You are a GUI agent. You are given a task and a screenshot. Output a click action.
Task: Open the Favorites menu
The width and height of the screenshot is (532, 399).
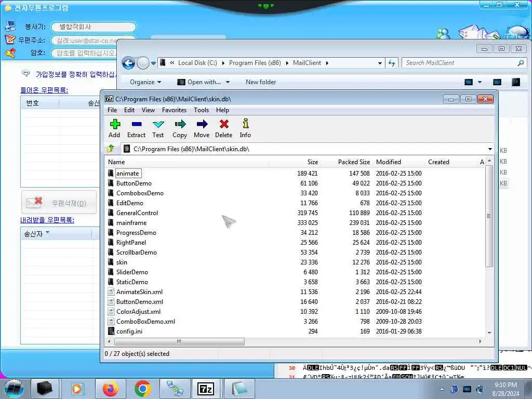[x=175, y=110]
